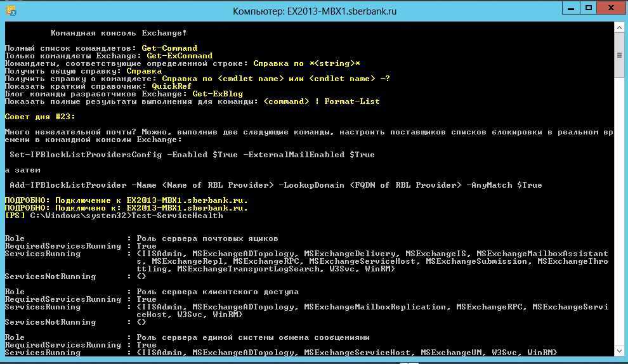Click the scrollbar up arrow
This screenshot has height=364, width=628.
(x=619, y=28)
